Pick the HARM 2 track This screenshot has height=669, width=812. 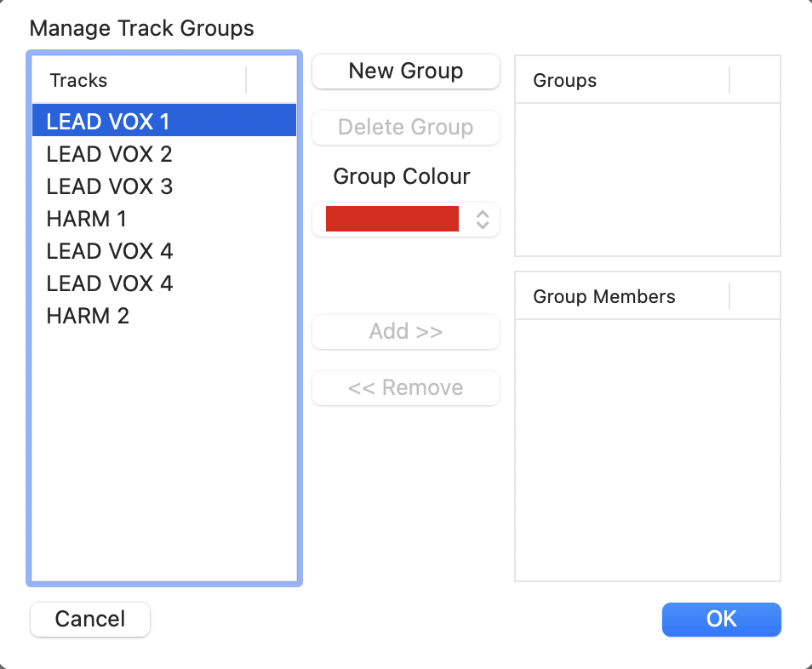point(89,316)
